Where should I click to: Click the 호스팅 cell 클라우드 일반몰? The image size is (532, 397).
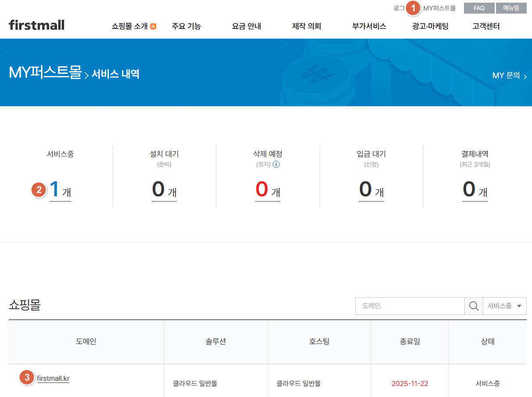(298, 383)
